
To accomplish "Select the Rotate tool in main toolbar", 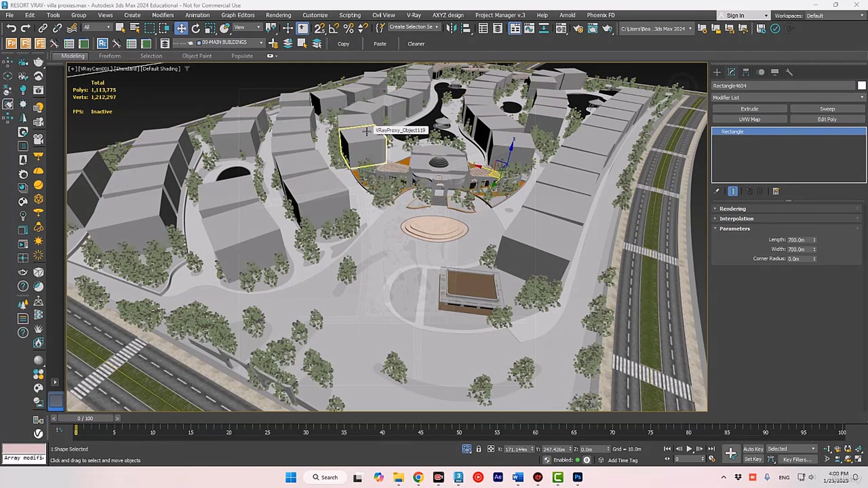I will pyautogui.click(x=195, y=28).
